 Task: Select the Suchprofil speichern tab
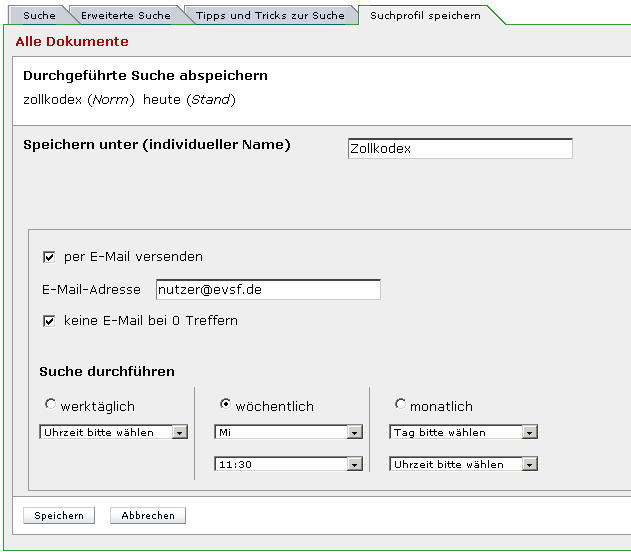[x=425, y=16]
